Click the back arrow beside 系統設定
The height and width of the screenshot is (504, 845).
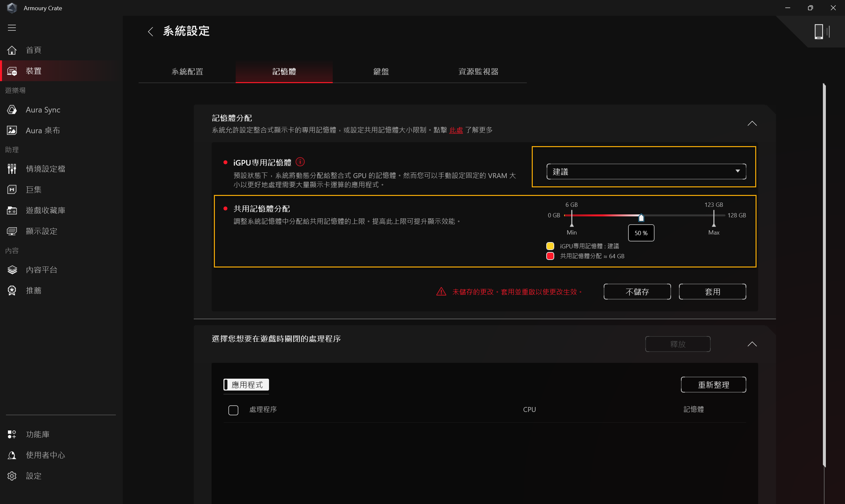point(151,32)
